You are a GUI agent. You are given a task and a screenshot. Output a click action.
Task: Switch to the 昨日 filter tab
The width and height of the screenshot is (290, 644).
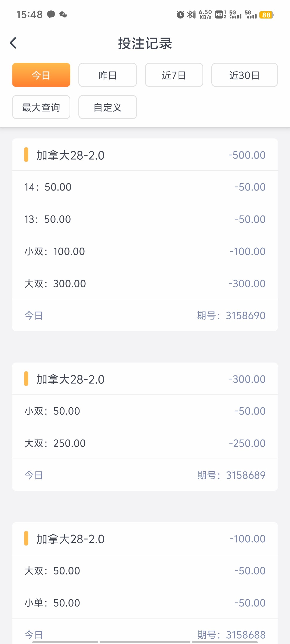[x=107, y=75]
